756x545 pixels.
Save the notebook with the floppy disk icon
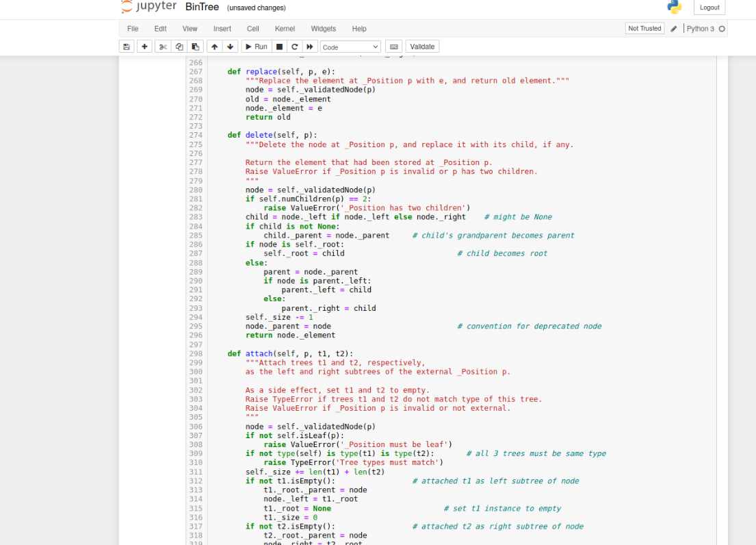(127, 46)
